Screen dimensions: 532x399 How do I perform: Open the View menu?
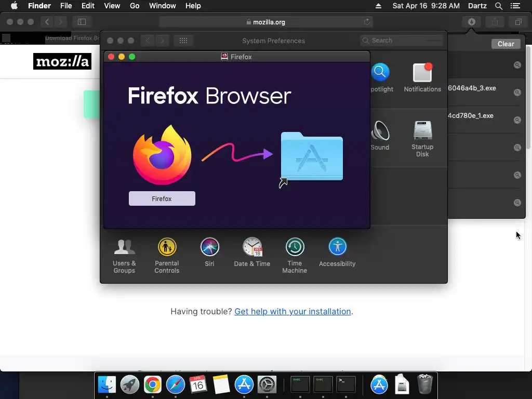click(112, 6)
